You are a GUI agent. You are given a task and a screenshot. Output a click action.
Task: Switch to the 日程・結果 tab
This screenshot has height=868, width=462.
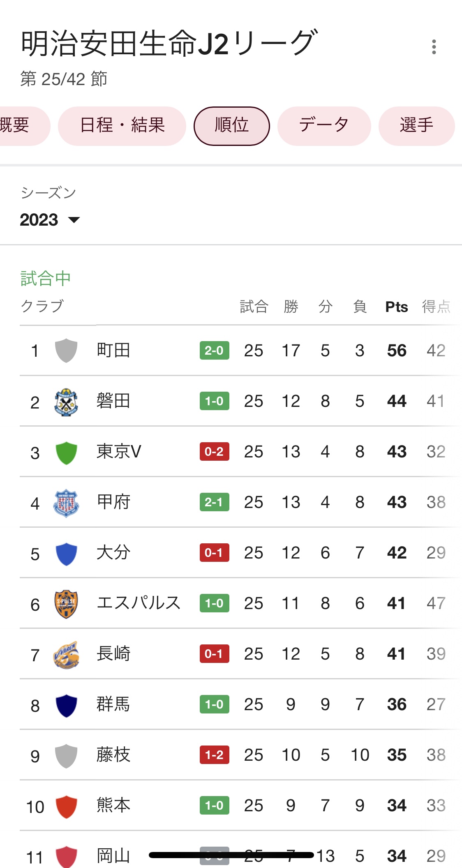[122, 125]
